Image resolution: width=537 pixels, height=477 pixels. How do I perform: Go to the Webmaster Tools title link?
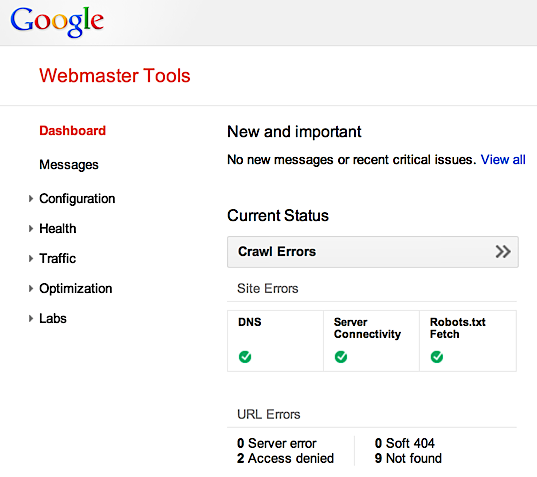pyautogui.click(x=115, y=75)
